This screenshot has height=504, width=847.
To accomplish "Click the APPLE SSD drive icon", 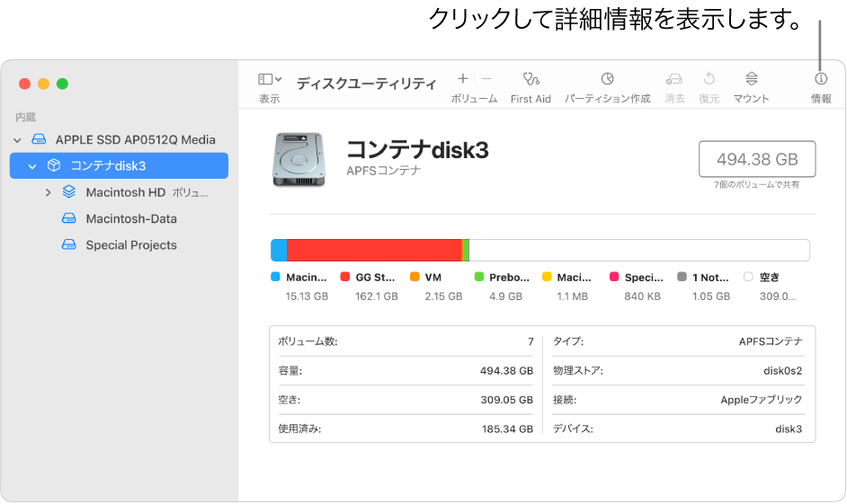I will 39,139.
